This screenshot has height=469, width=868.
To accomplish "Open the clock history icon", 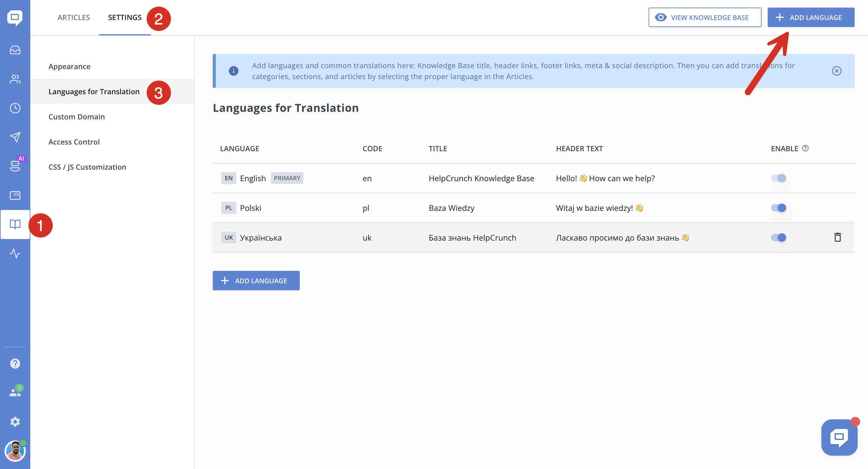I will [x=15, y=108].
